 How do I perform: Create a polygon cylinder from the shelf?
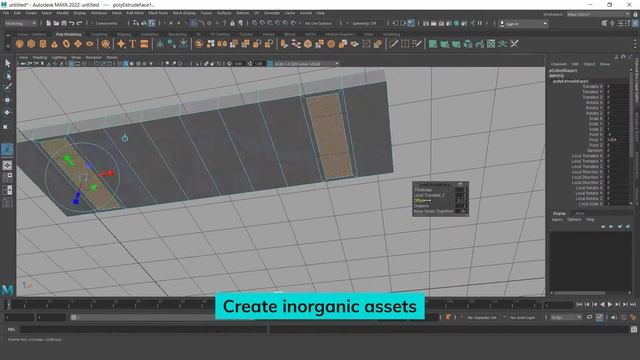click(x=43, y=44)
